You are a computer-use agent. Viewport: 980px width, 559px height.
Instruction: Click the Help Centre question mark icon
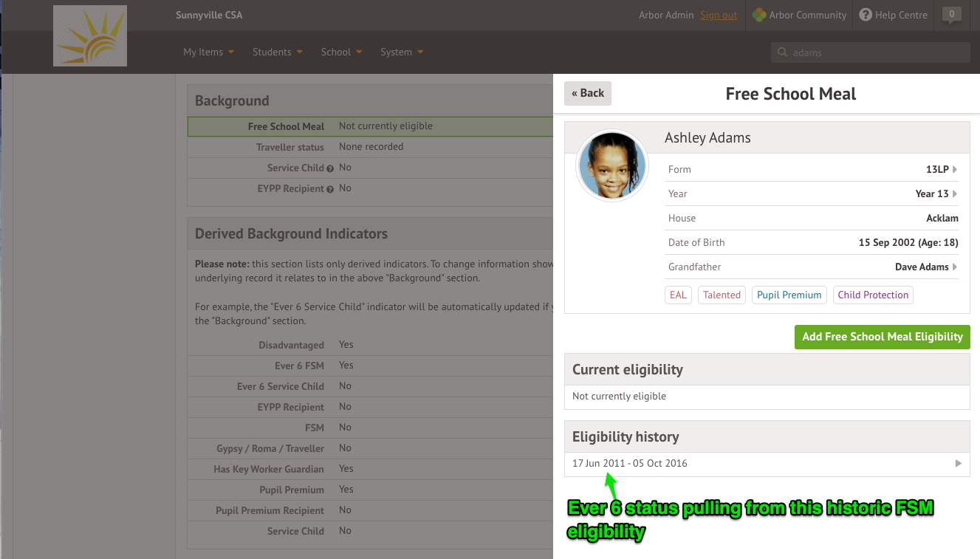866,15
